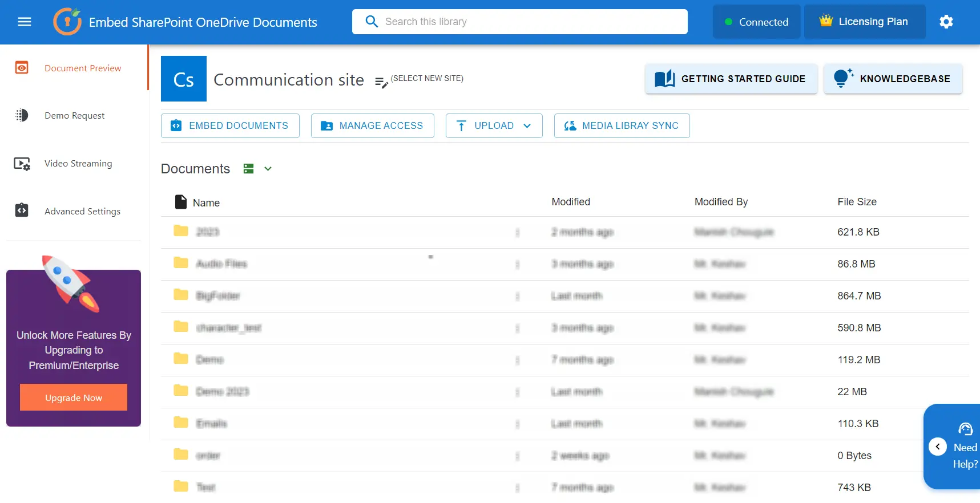Screen dimensions: 980x503
Task: Expand the Need Help panel arrow
Action: [937, 447]
